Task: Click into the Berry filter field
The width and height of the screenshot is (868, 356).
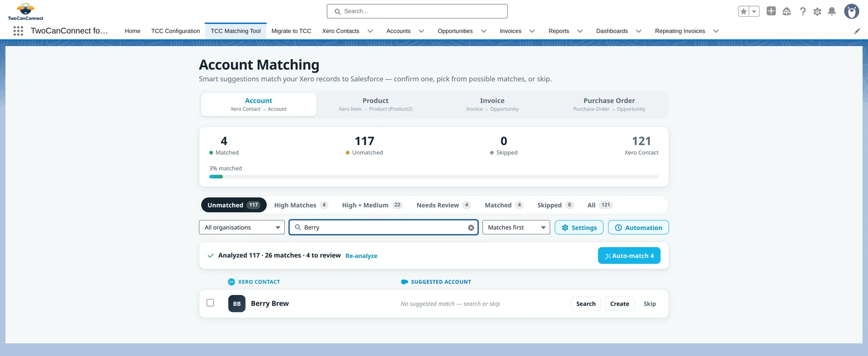Action: coord(384,228)
